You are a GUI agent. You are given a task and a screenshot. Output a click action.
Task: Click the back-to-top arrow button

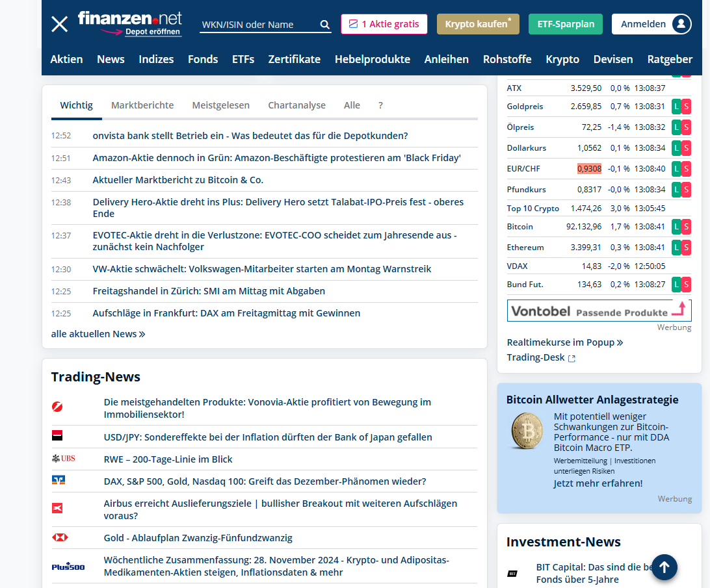pyautogui.click(x=664, y=567)
